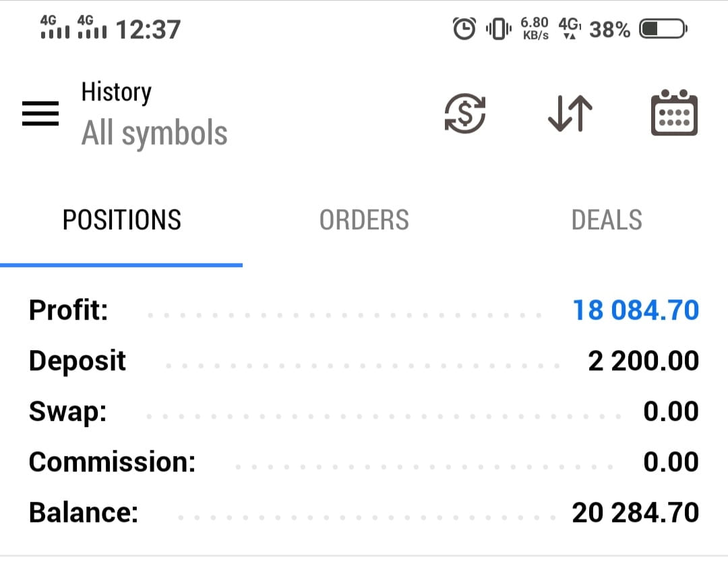Tap the 4G data arrows indicator
728x572 pixels.
(570, 28)
